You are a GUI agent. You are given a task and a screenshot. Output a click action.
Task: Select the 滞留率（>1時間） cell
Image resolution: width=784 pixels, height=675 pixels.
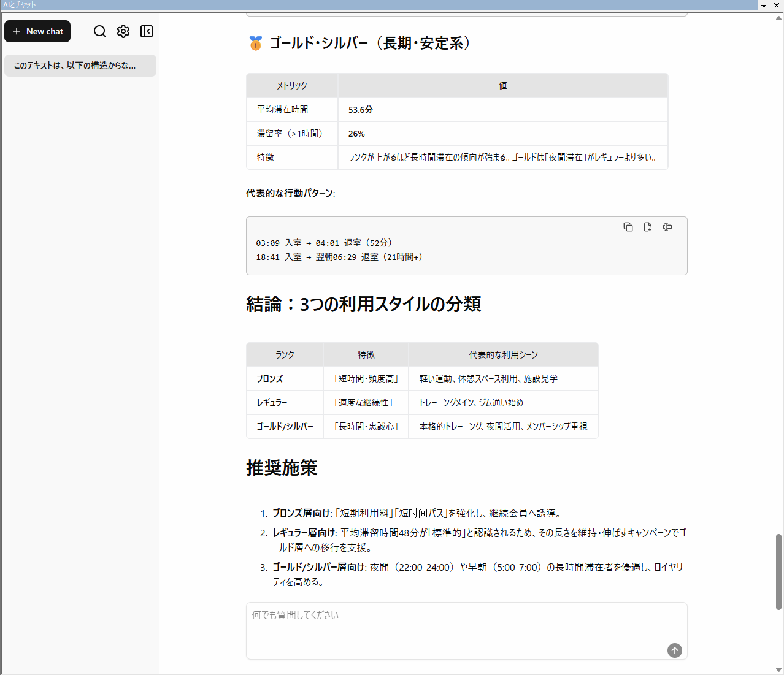[292, 134]
